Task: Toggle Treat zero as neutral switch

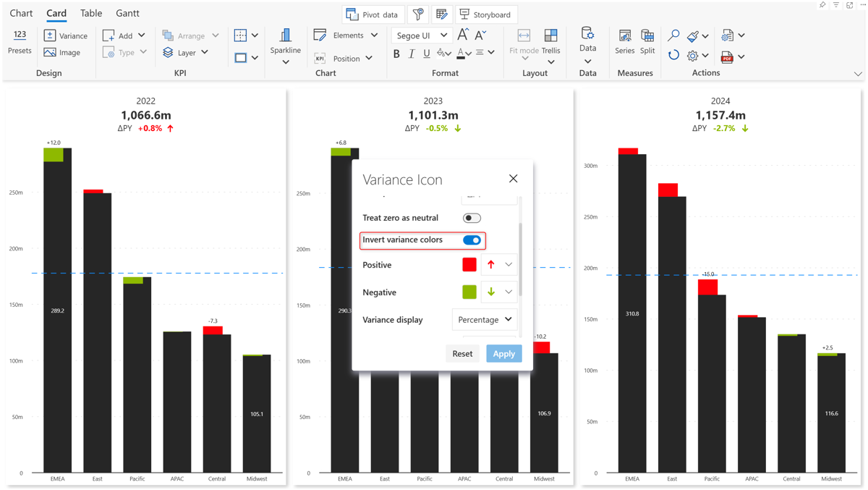Action: point(472,218)
